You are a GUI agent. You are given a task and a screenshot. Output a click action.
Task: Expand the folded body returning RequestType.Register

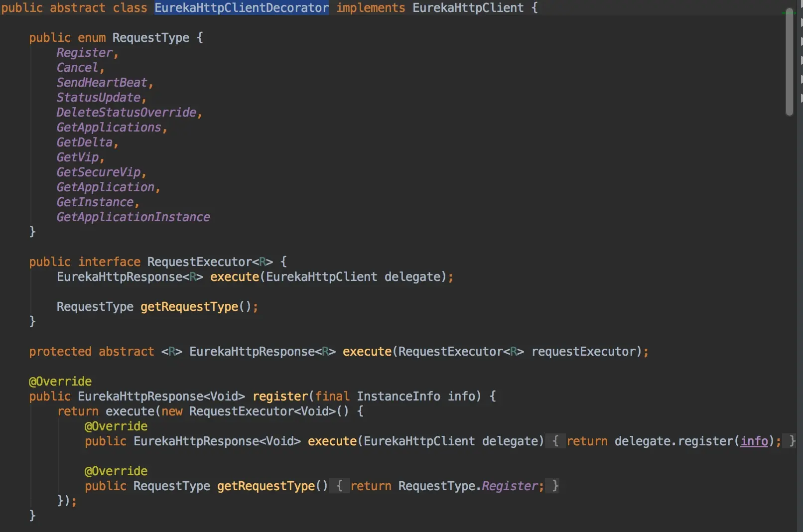(339, 486)
